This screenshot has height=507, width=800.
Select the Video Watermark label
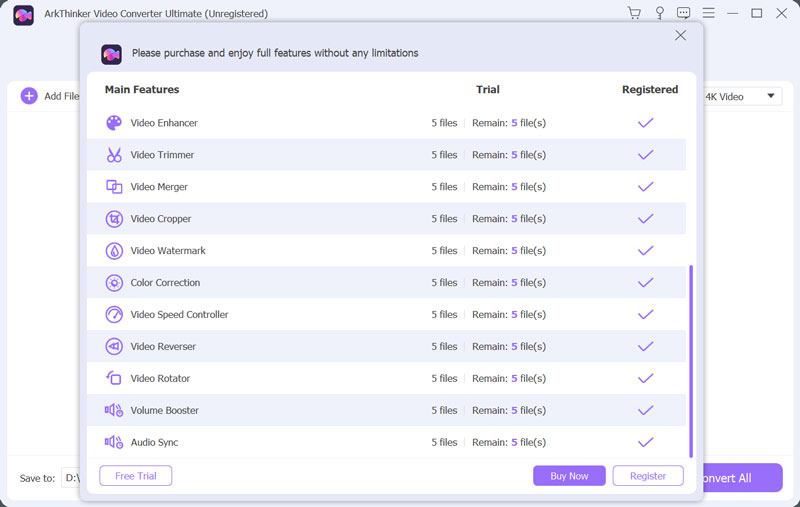pos(168,251)
